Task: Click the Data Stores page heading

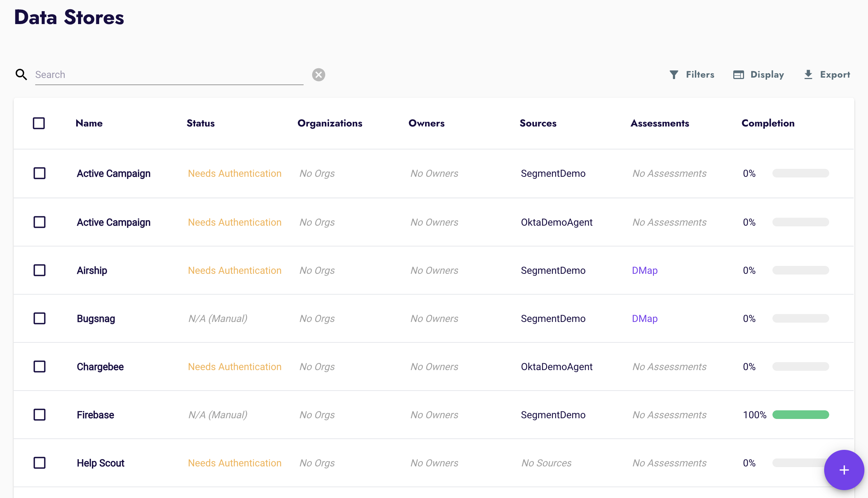Action: click(69, 17)
